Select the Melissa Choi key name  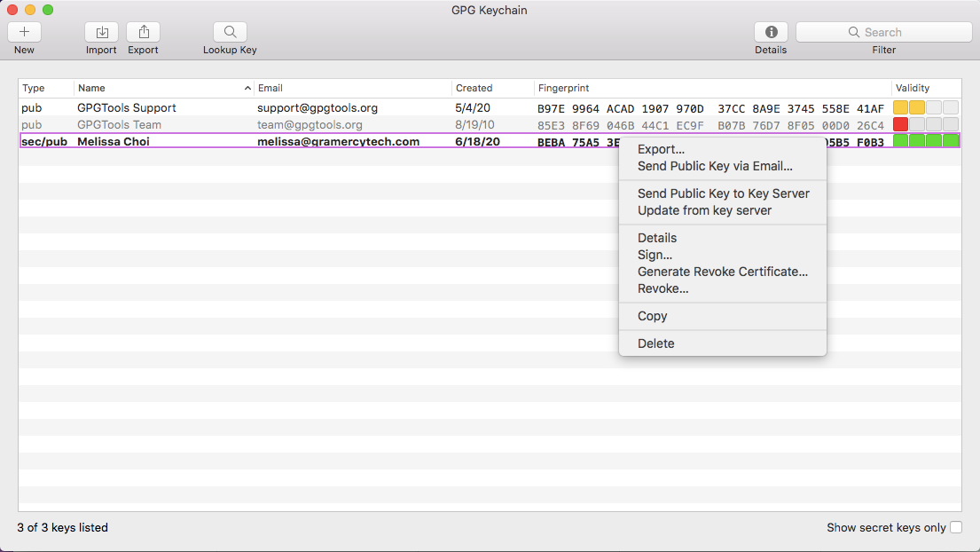(114, 141)
